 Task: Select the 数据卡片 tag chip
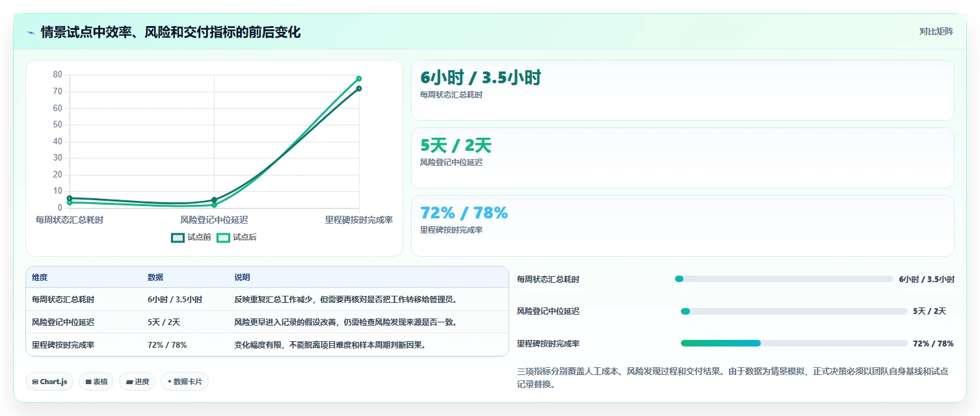click(185, 382)
